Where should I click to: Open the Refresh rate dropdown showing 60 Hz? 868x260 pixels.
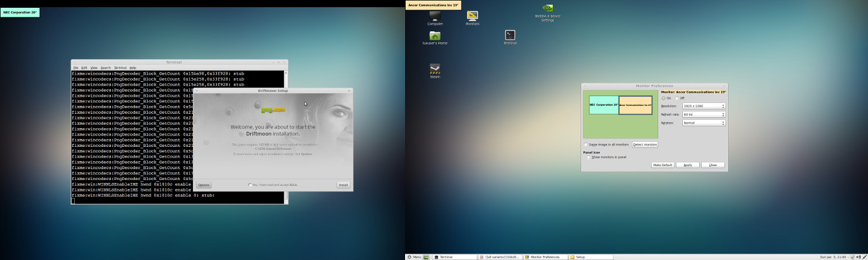click(x=703, y=114)
